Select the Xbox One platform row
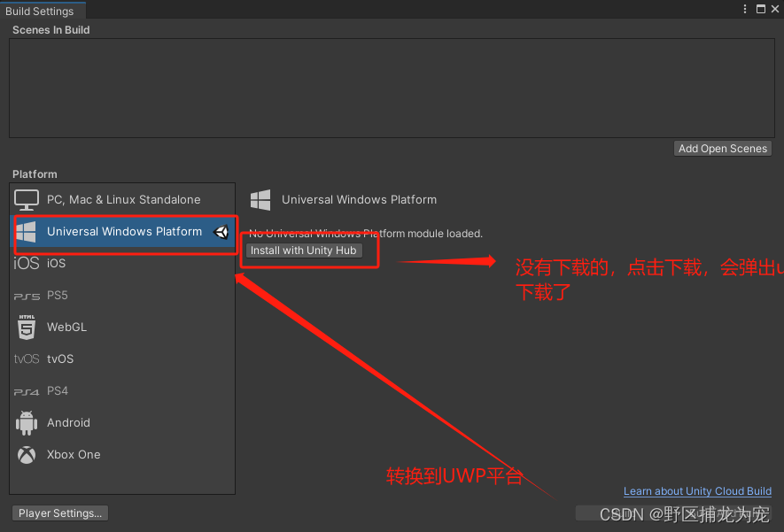 tap(122, 455)
